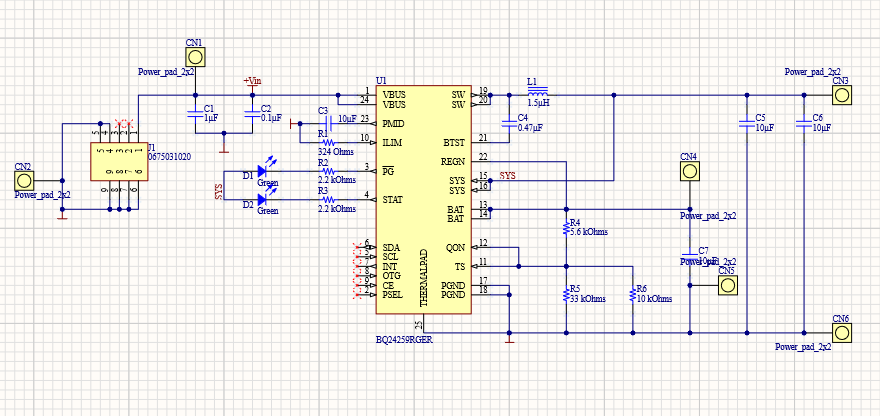Select the CN3 power pad symbol
The height and width of the screenshot is (416, 880).
(x=841, y=95)
